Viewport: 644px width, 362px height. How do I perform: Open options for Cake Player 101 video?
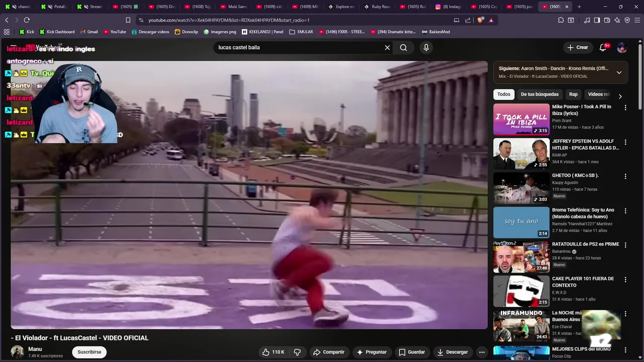pos(625,279)
